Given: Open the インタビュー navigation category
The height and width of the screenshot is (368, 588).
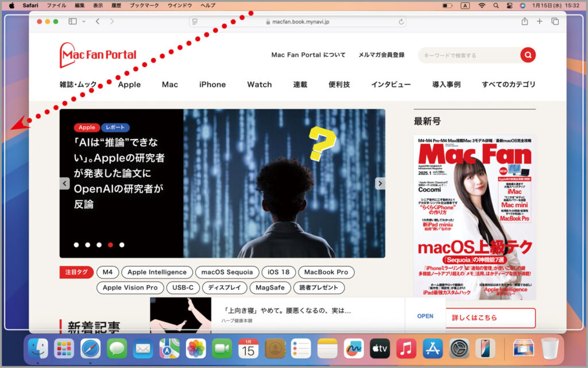Looking at the screenshot, I should 390,84.
